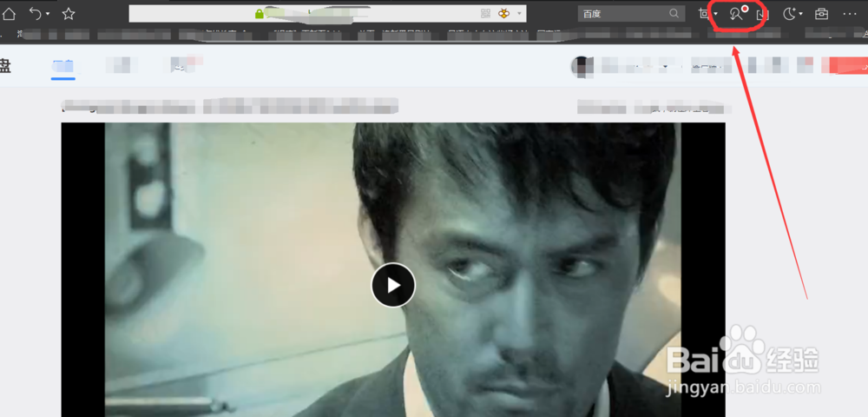The image size is (868, 417).
Task: Play the video with center play button
Action: pyautogui.click(x=393, y=285)
